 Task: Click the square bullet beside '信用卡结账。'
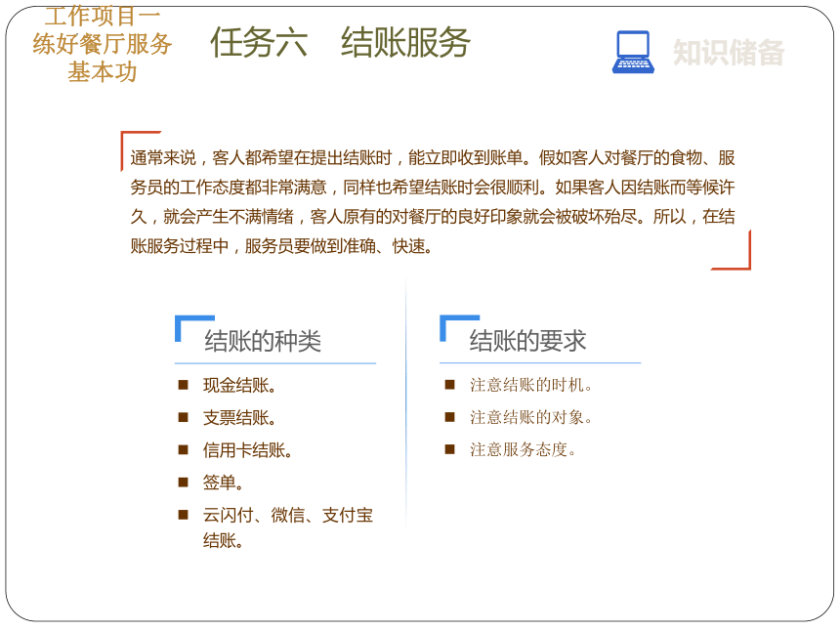click(184, 449)
